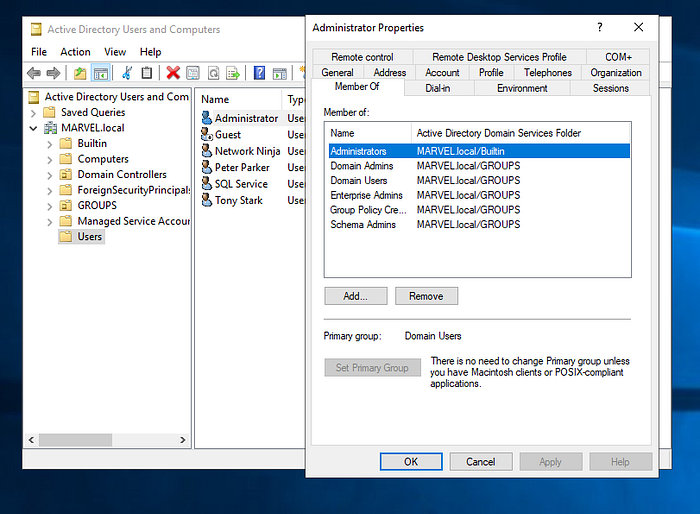Click the Help question mark toolbar icon
Image resolution: width=700 pixels, height=514 pixels.
259,73
